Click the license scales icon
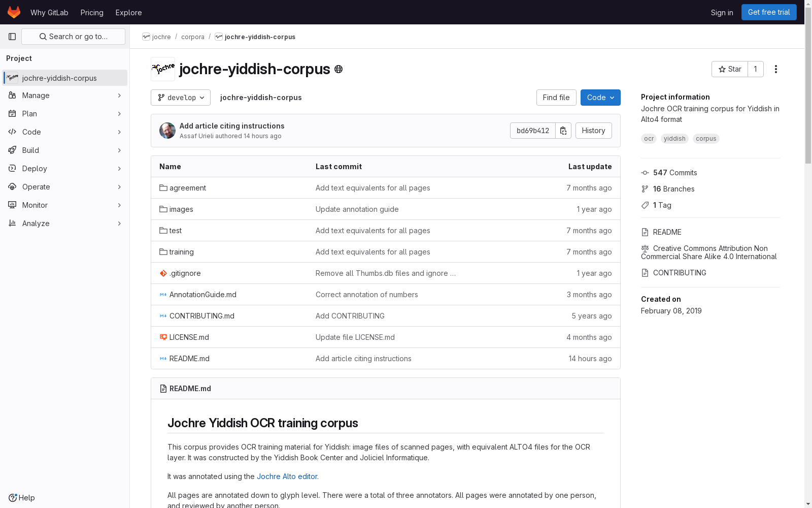 tap(645, 248)
